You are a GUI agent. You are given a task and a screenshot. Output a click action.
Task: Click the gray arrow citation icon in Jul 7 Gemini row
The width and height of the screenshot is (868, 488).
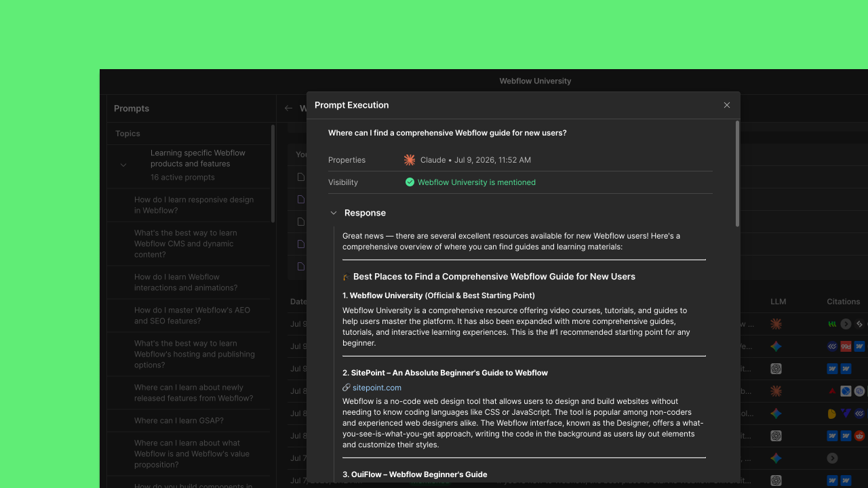click(x=832, y=458)
